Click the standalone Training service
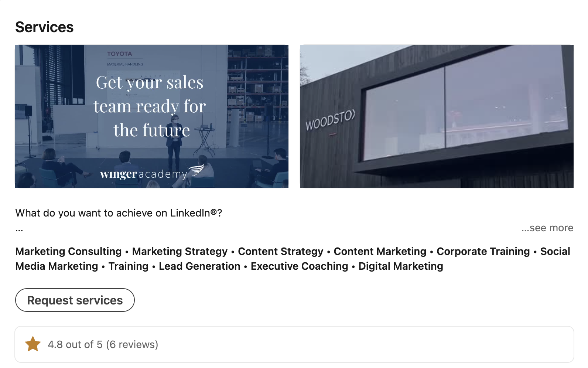 pos(128,266)
